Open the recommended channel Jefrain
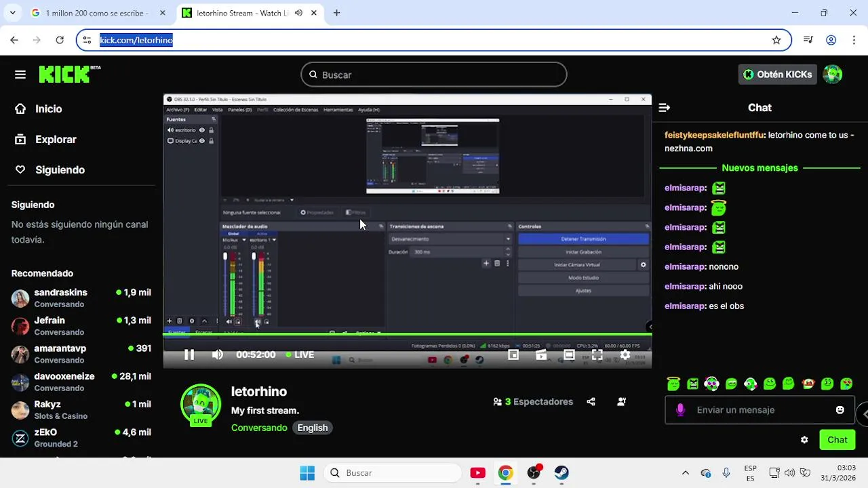The width and height of the screenshot is (868, 488). click(81, 326)
